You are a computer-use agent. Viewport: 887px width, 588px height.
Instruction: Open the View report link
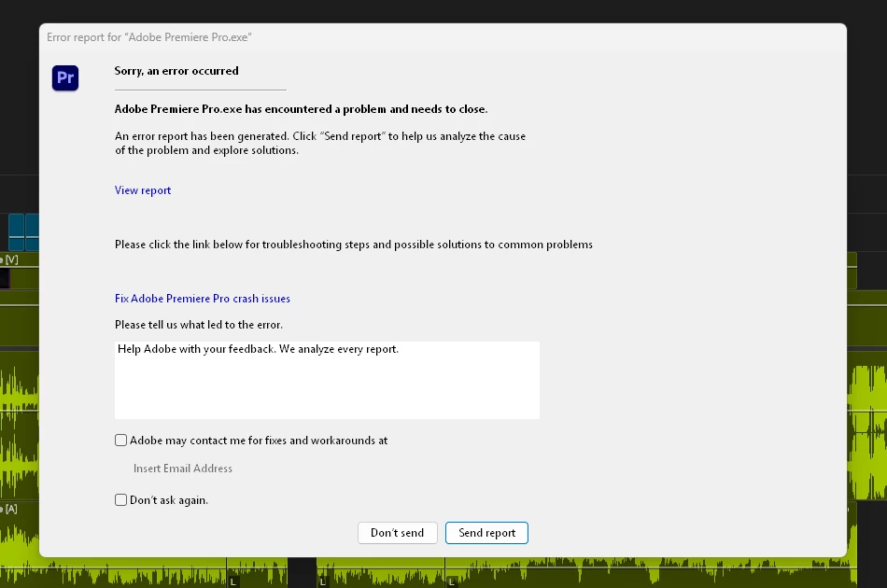pyautogui.click(x=143, y=190)
